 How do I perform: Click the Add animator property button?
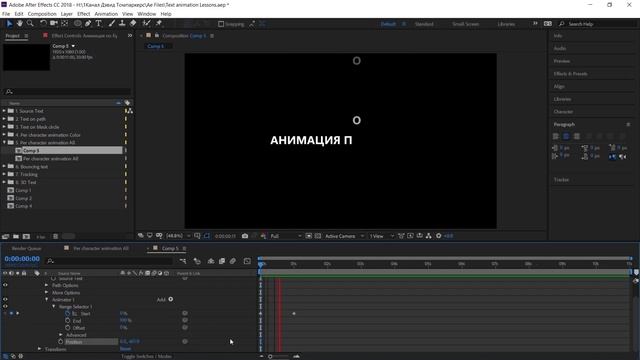pos(171,299)
